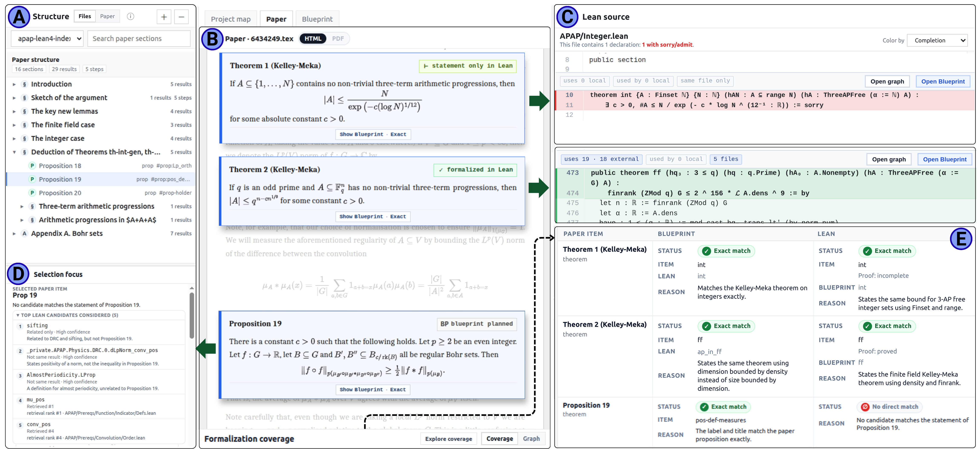Click the Search paper sections field
The width and height of the screenshot is (980, 449).
[x=139, y=38]
